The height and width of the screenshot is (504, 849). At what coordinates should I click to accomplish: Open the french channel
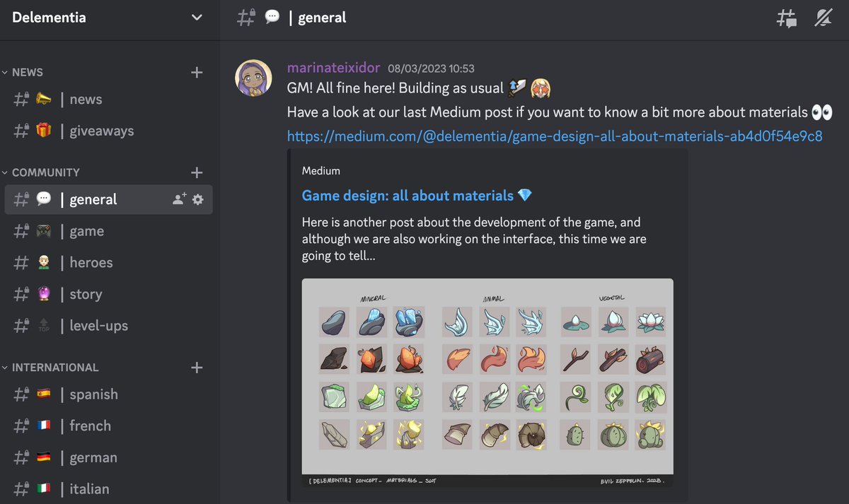pos(108,426)
